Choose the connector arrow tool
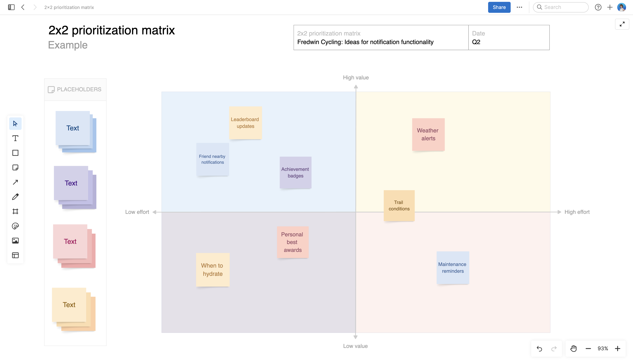This screenshot has height=364, width=633. 15,182
